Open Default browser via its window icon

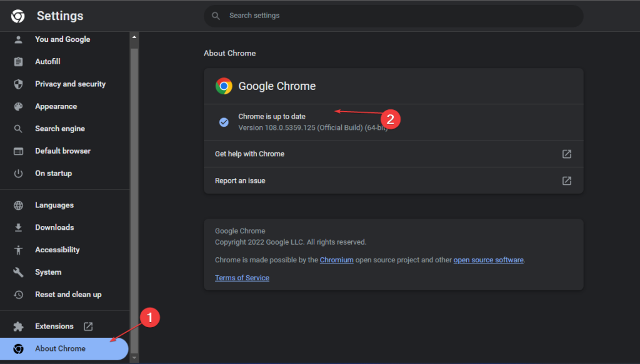coord(18,151)
